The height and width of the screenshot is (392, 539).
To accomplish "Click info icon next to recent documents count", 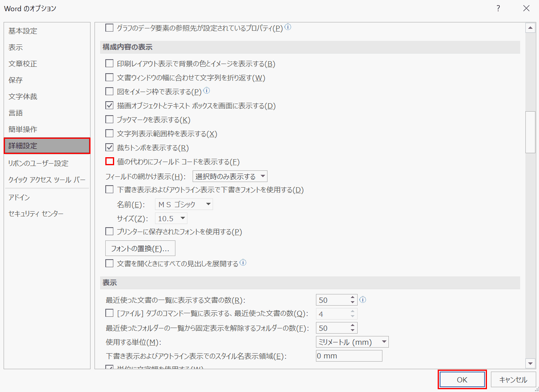I will [x=363, y=300].
